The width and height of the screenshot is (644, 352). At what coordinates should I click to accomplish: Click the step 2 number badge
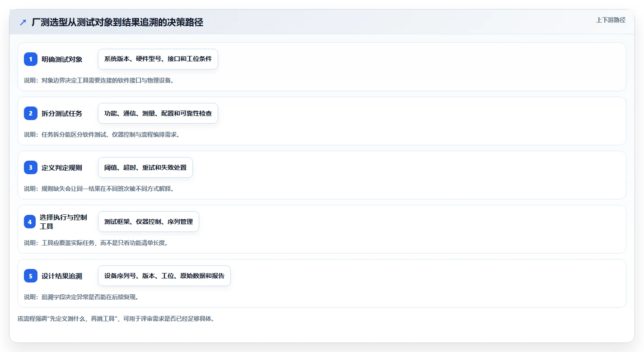31,113
